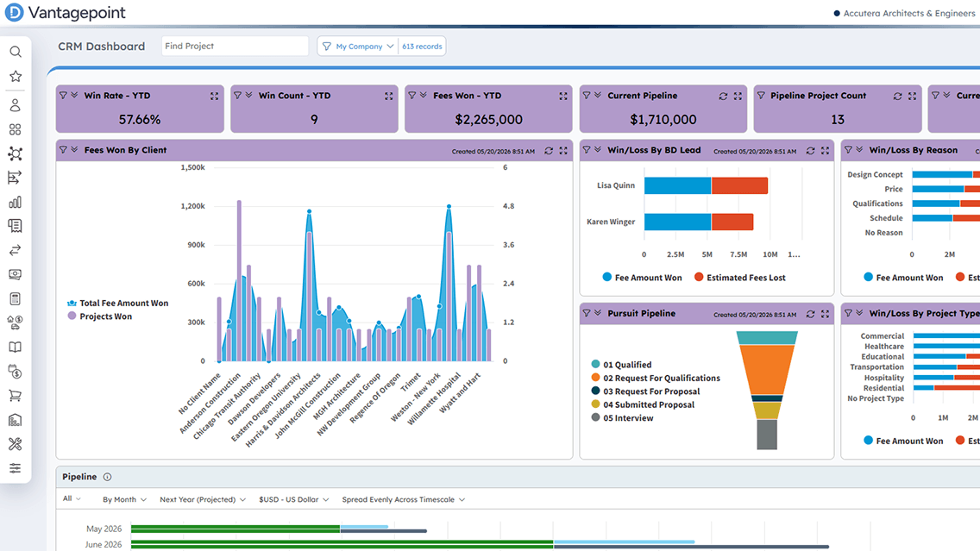Screen dimensions: 980x551
Task: Open the Spread Evenly Across Timescale dropdown
Action: pyautogui.click(x=403, y=500)
